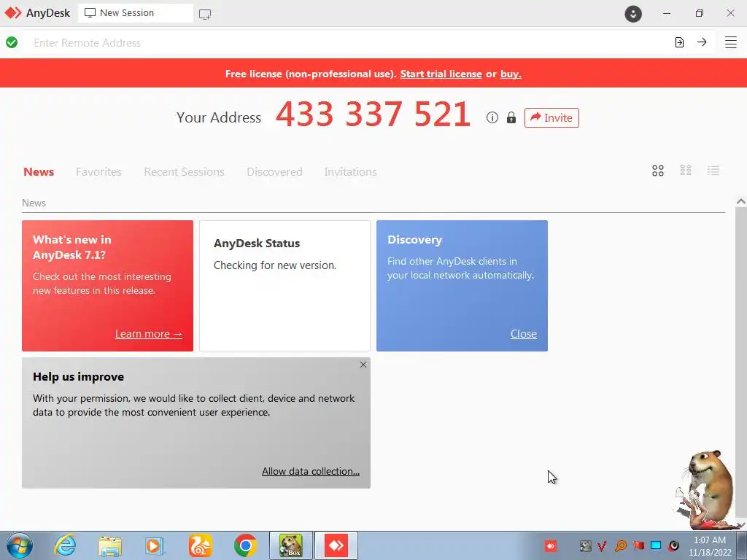Click the AnyDesk taskbar button
This screenshot has height=560, width=747.
pos(336,545)
